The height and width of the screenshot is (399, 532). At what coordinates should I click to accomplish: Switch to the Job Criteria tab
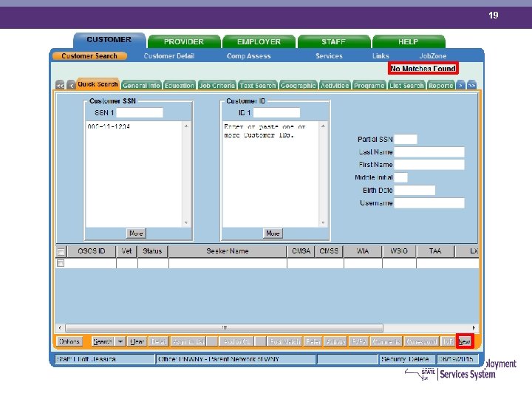pyautogui.click(x=217, y=86)
